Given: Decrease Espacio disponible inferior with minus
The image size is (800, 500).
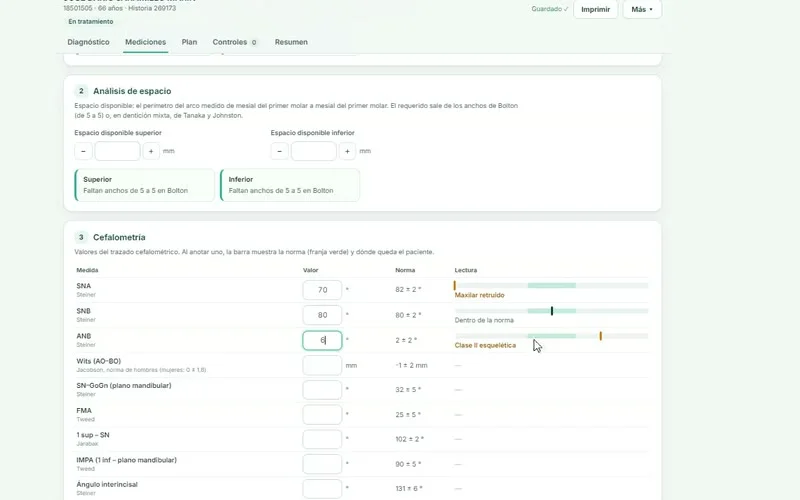Looking at the screenshot, I should pos(279,151).
